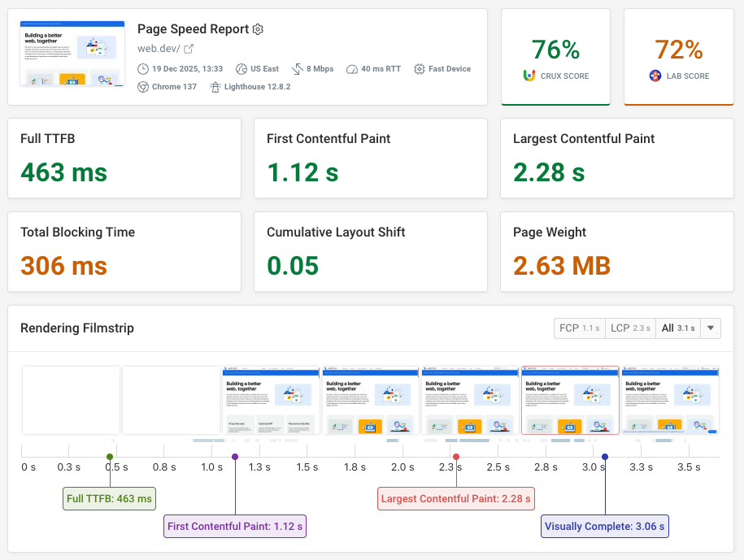Click the Lighthouse logo beside Lab Score
This screenshot has width=744, height=560.
655,76
